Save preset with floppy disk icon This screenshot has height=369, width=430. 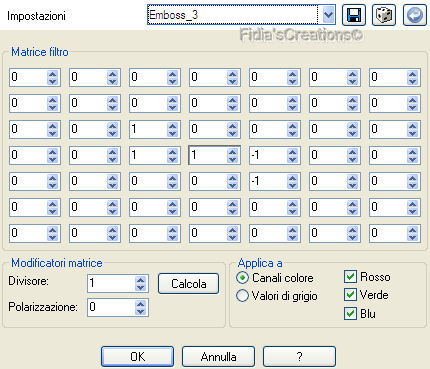click(354, 15)
